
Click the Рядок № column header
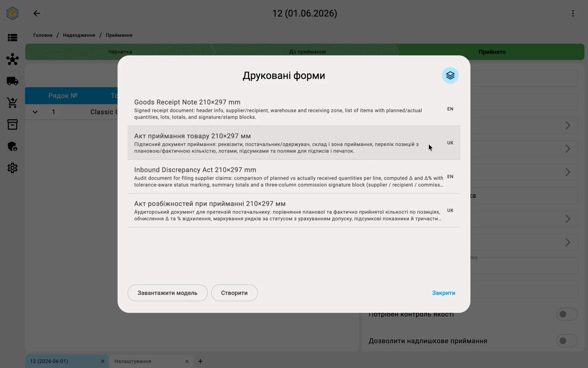[x=63, y=96]
